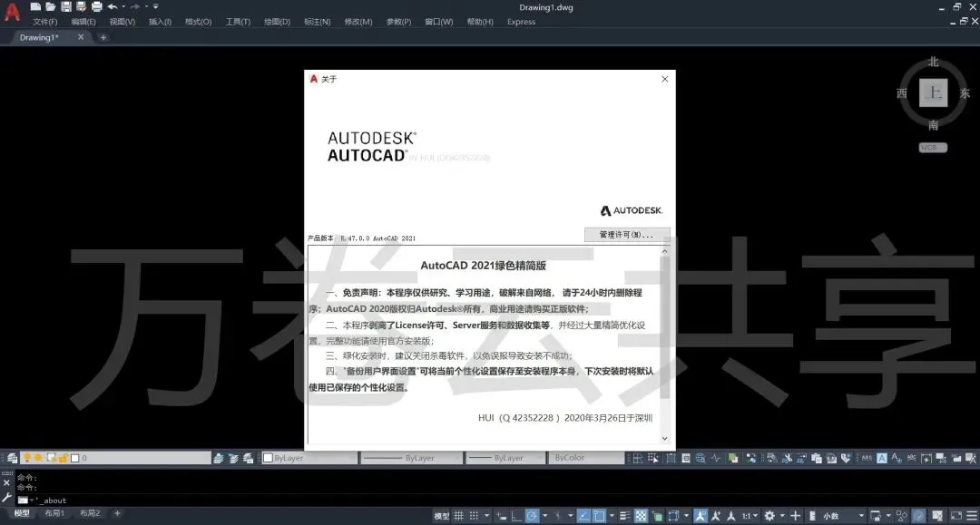Open the Express menu

(x=521, y=22)
